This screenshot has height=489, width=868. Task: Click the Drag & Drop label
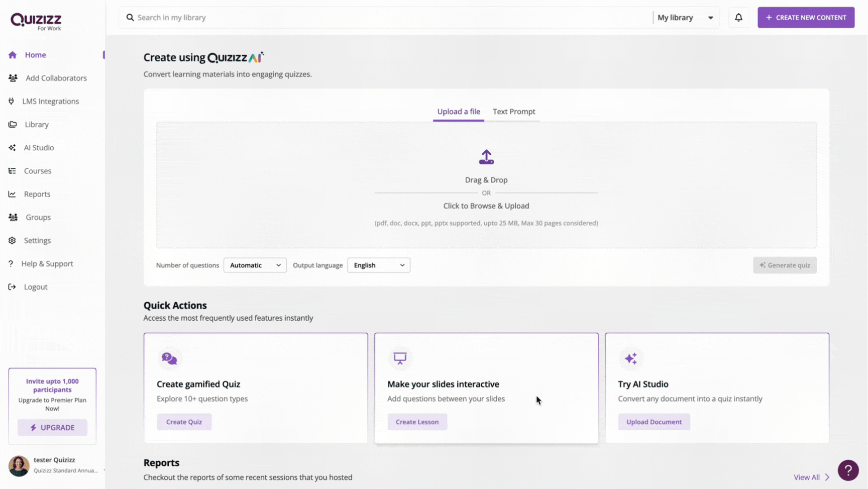[x=486, y=180]
